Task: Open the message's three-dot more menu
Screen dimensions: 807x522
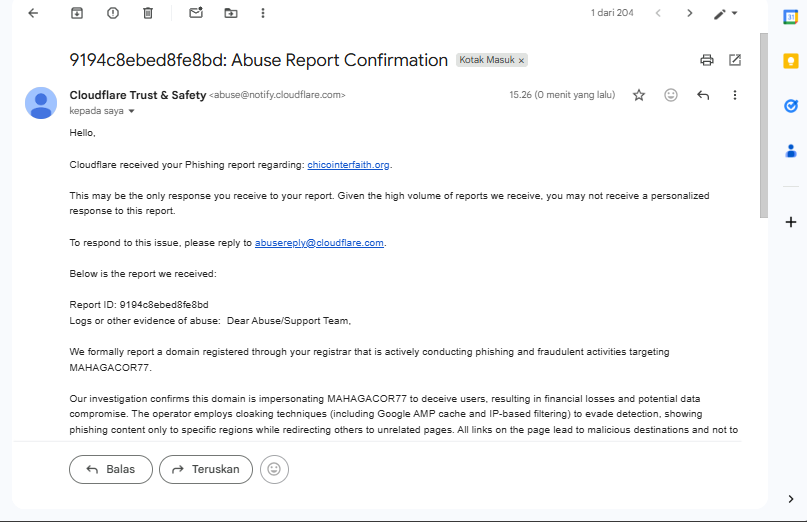Action: (x=735, y=95)
